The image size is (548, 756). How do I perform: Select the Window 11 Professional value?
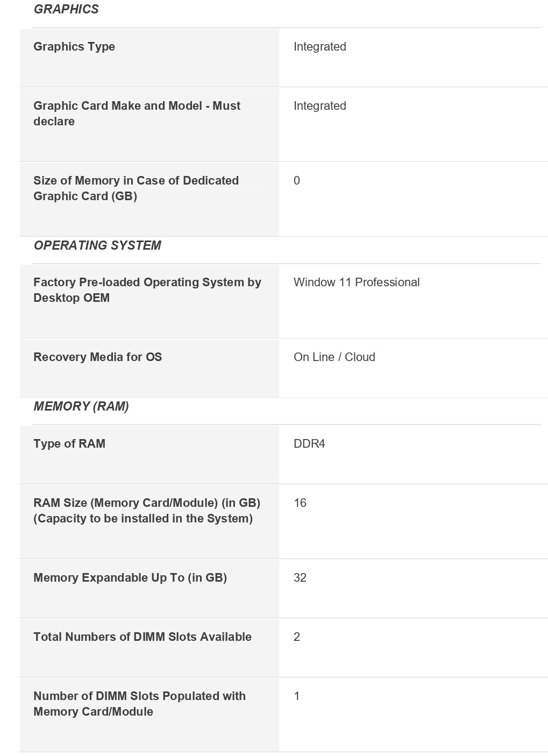pos(356,282)
